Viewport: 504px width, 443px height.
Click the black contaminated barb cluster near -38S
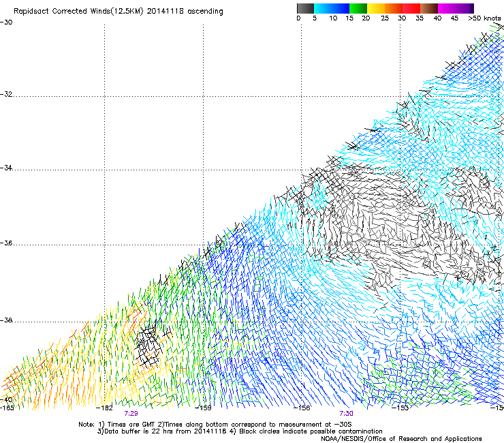point(149,346)
